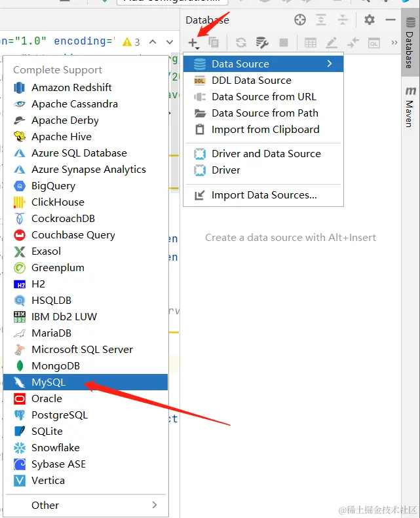
Task: Select SQLite
Action: [86, 432]
